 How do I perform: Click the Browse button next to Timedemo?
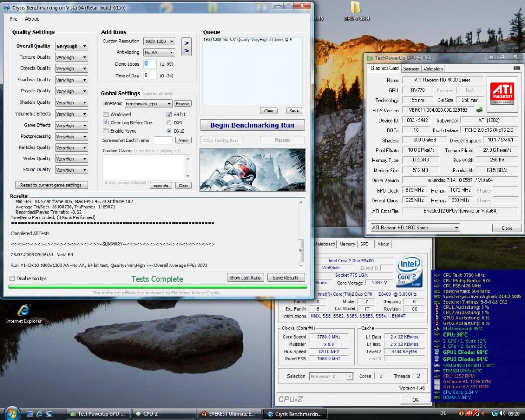(182, 104)
